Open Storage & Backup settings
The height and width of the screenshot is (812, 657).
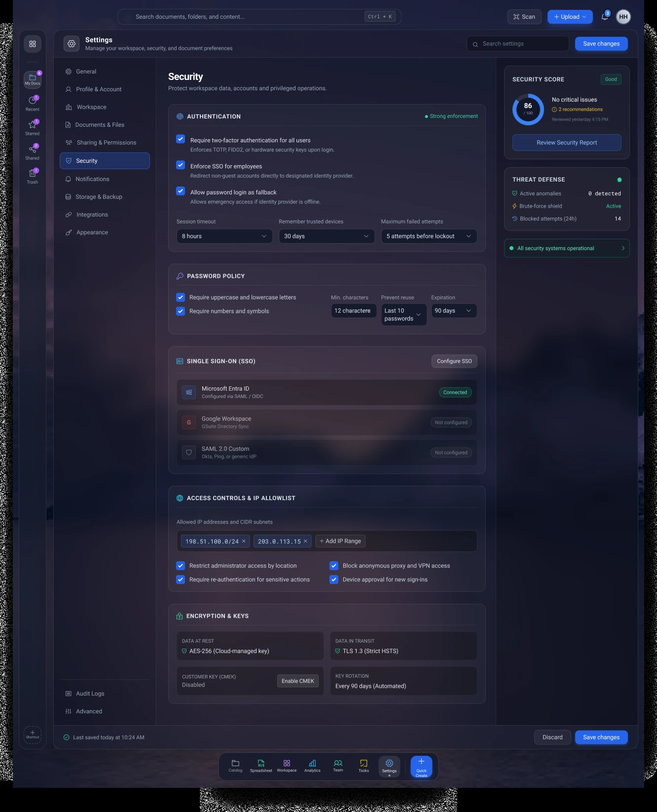click(105, 197)
